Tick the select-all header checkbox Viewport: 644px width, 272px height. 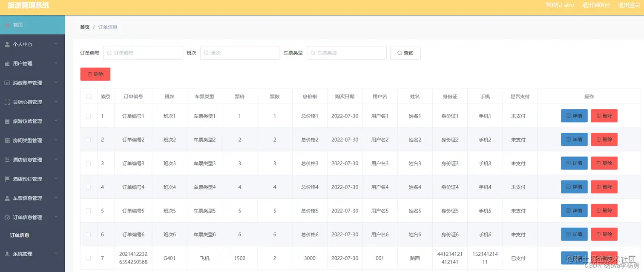point(89,97)
